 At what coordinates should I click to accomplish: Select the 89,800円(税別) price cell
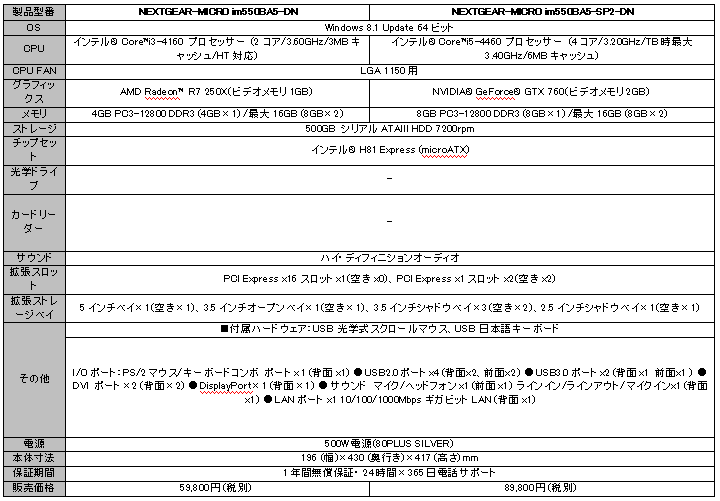click(542, 488)
